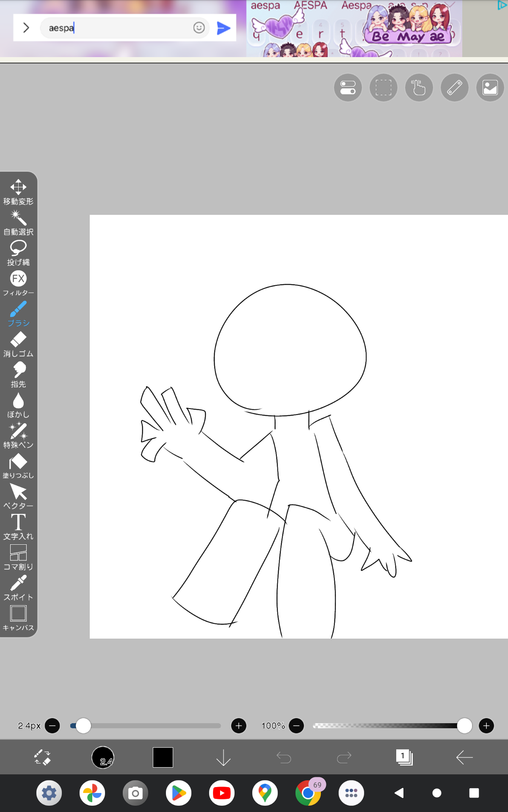The height and width of the screenshot is (812, 508).
Task: Toggle the selection area dashed square button
Action: click(384, 88)
